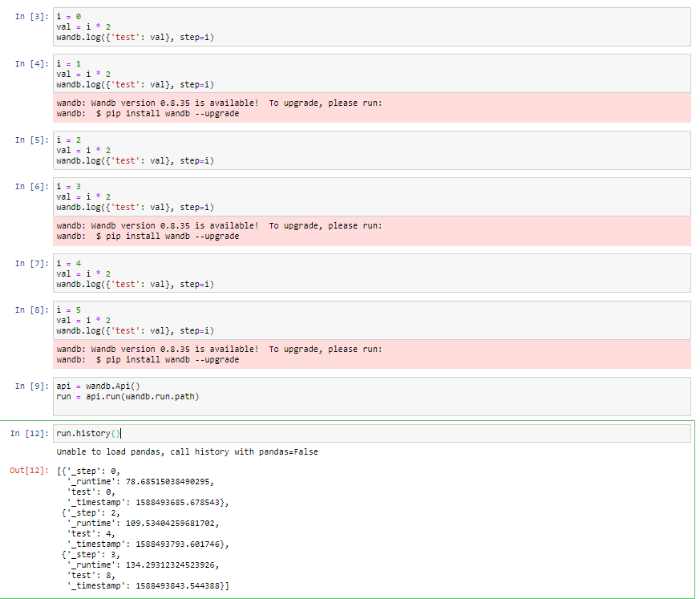Click the In [9] prompt label
The height and width of the screenshot is (599, 700).
30,386
